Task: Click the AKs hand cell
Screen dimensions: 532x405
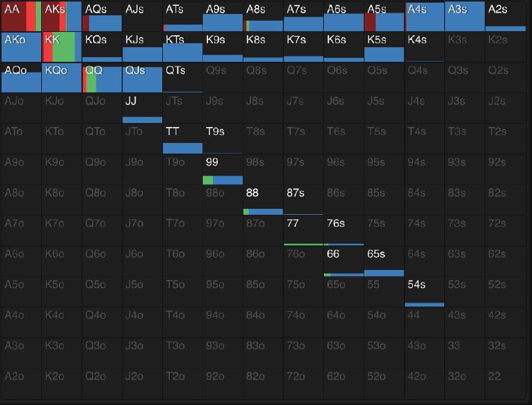Action: (x=61, y=16)
